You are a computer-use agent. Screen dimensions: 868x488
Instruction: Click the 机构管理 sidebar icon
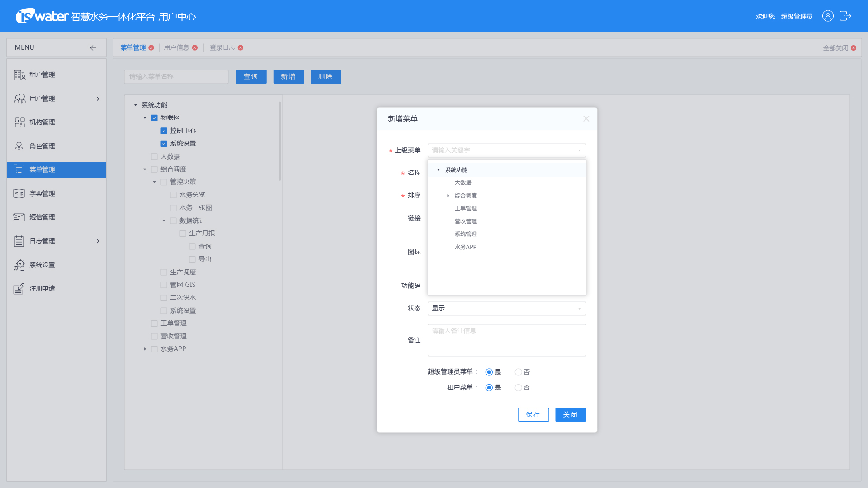click(x=19, y=122)
